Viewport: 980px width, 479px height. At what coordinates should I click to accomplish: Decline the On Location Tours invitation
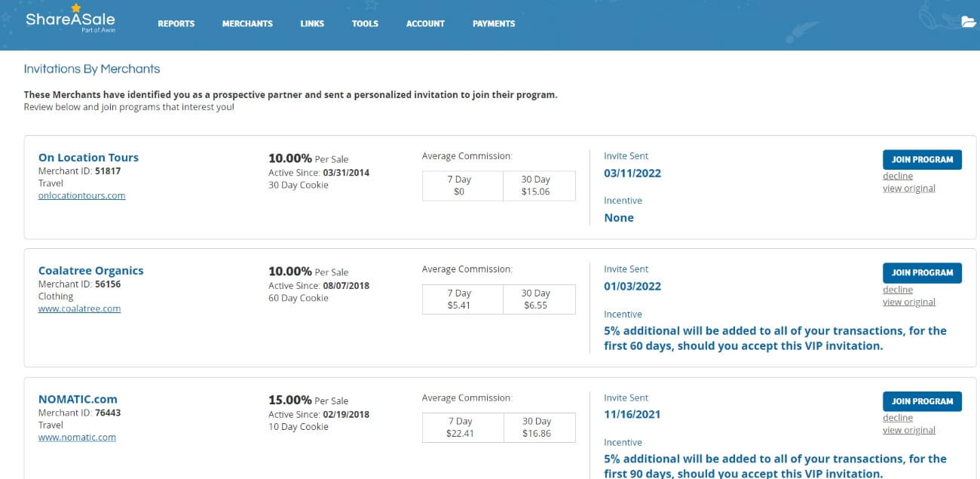(x=898, y=177)
